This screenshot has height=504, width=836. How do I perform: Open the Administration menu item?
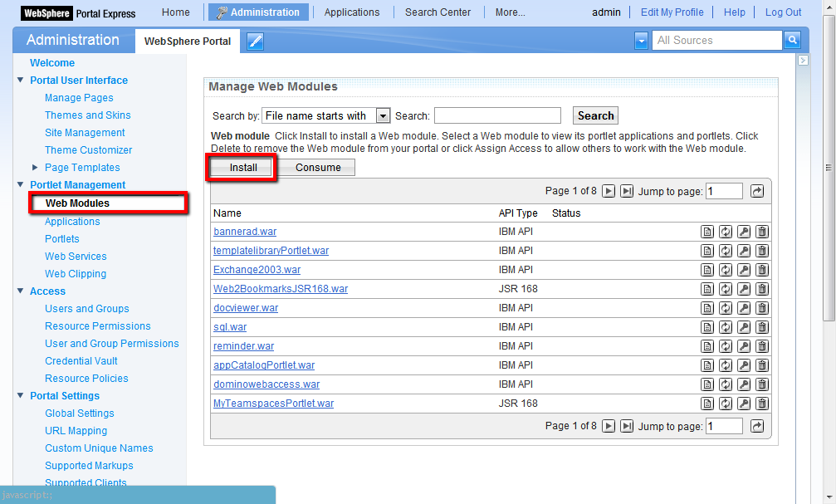(x=258, y=12)
